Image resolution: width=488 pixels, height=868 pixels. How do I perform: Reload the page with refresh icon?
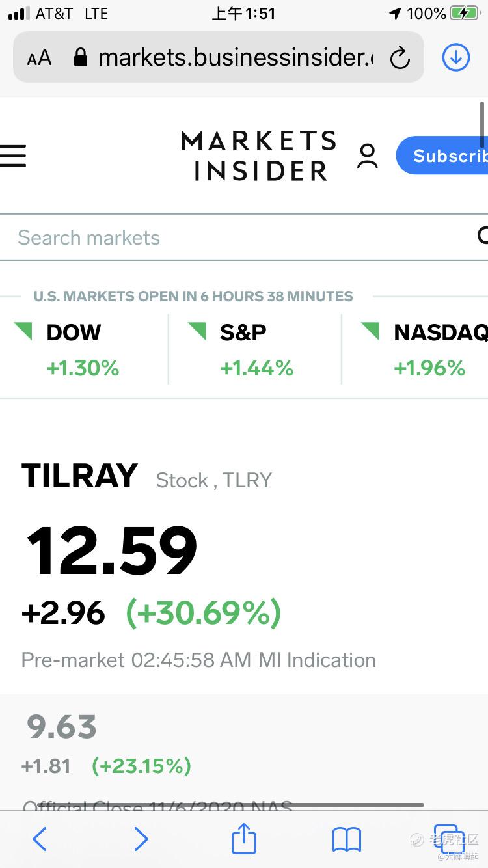point(400,59)
